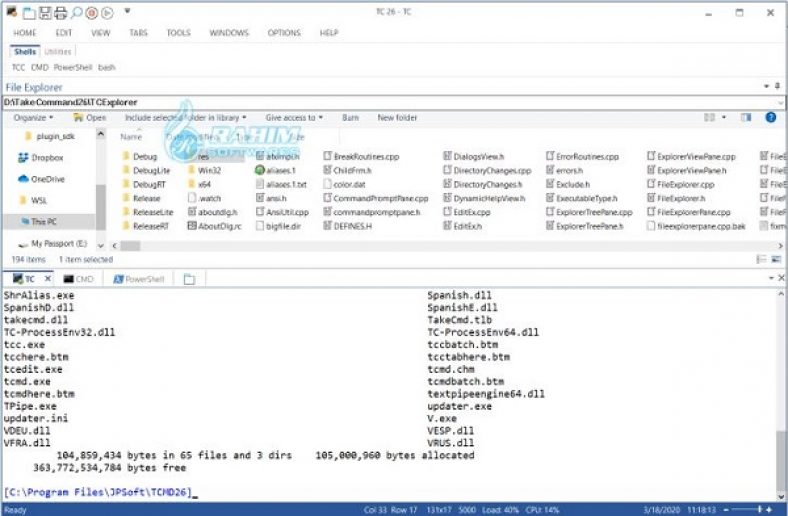This screenshot has width=788, height=516.
Task: Click the New folder button
Action: pos(397,118)
